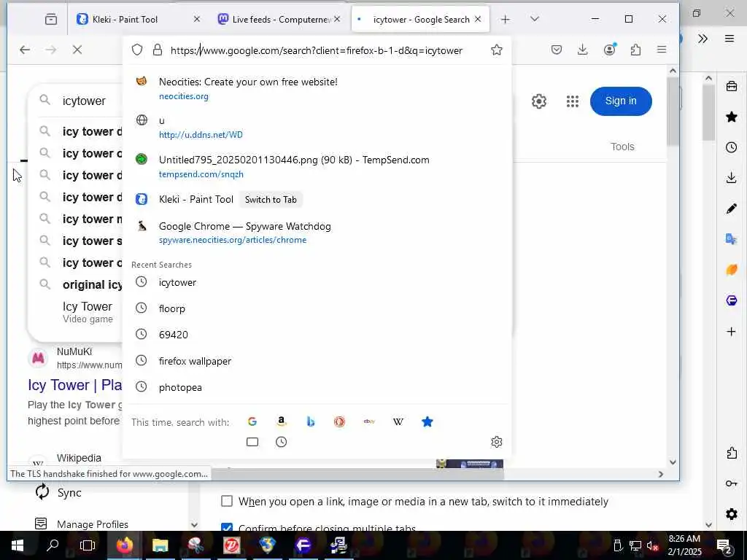Choose Icy Tower Video game suggestion
Image resolution: width=747 pixels, height=560 pixels.
[x=88, y=312]
